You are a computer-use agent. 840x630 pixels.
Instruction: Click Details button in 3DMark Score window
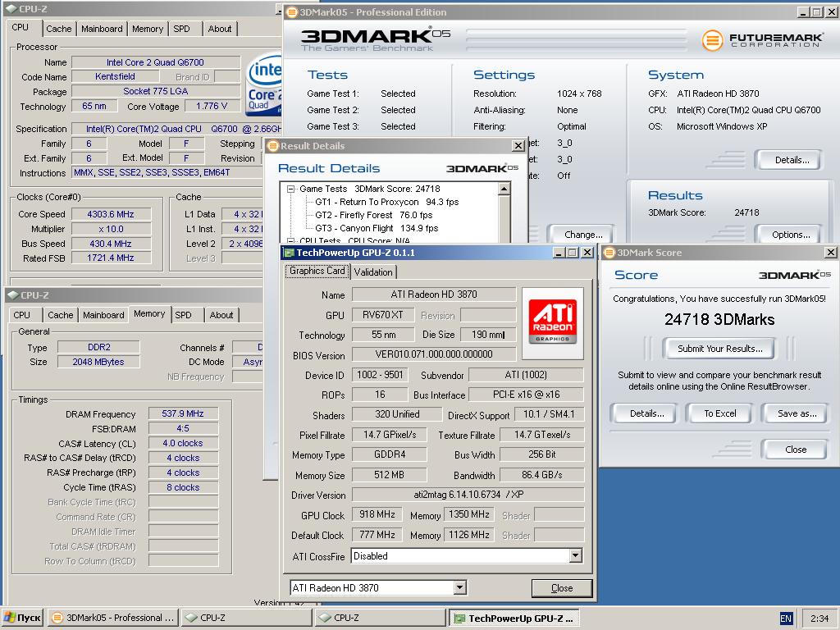click(646, 413)
